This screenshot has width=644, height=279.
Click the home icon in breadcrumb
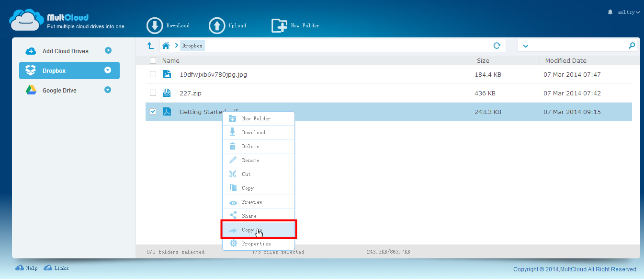click(166, 46)
